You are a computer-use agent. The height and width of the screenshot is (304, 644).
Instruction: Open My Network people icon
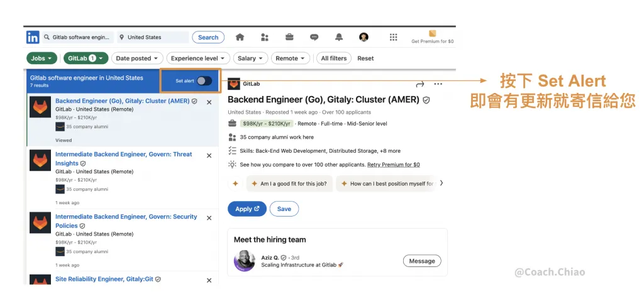coord(265,37)
